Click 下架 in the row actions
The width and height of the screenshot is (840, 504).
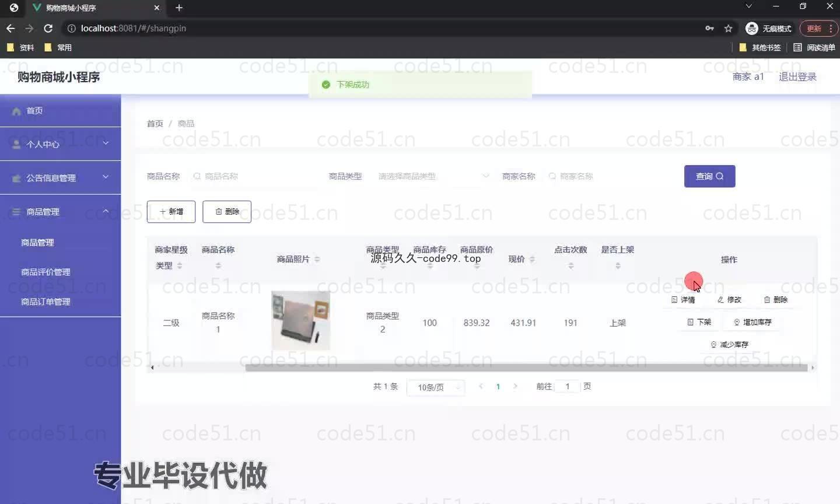[699, 322]
